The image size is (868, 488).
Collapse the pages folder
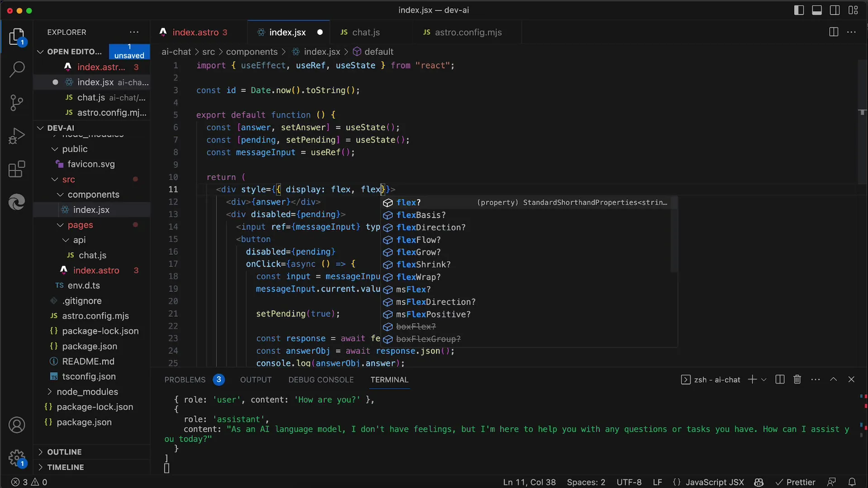click(60, 225)
